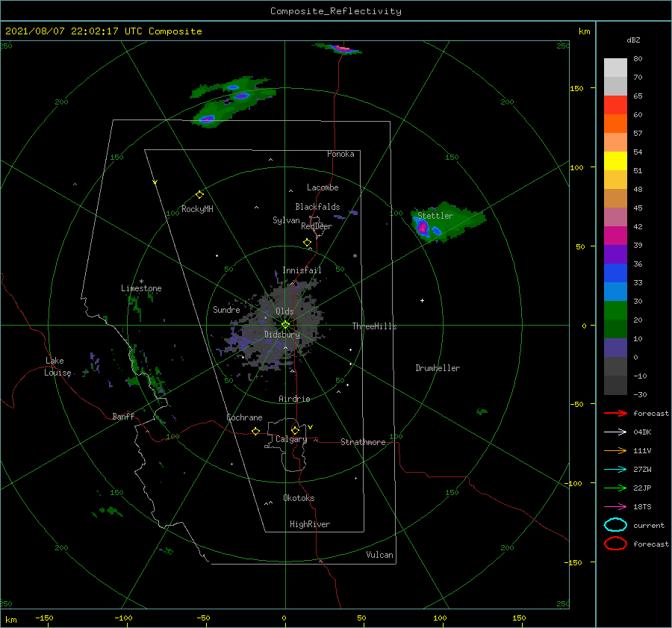Click the lightest gray top swatch at 80 dBZ
The image size is (672, 628).
coord(615,68)
